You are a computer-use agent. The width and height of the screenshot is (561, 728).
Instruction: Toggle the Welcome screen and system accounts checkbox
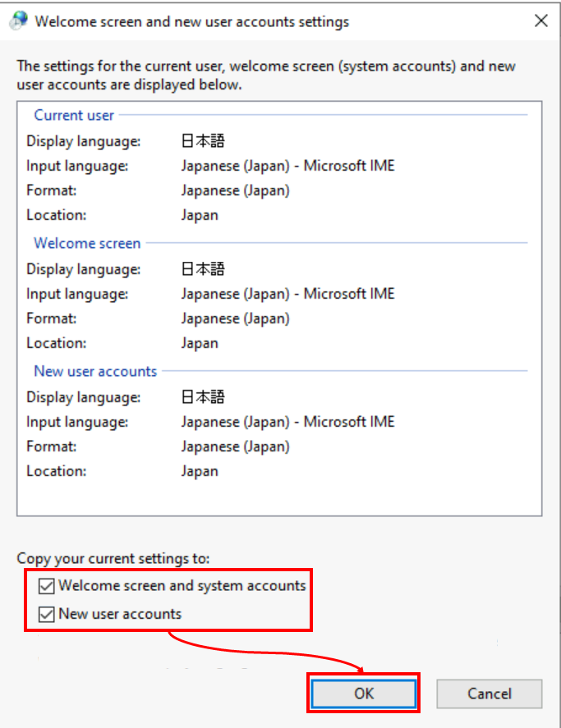47,586
